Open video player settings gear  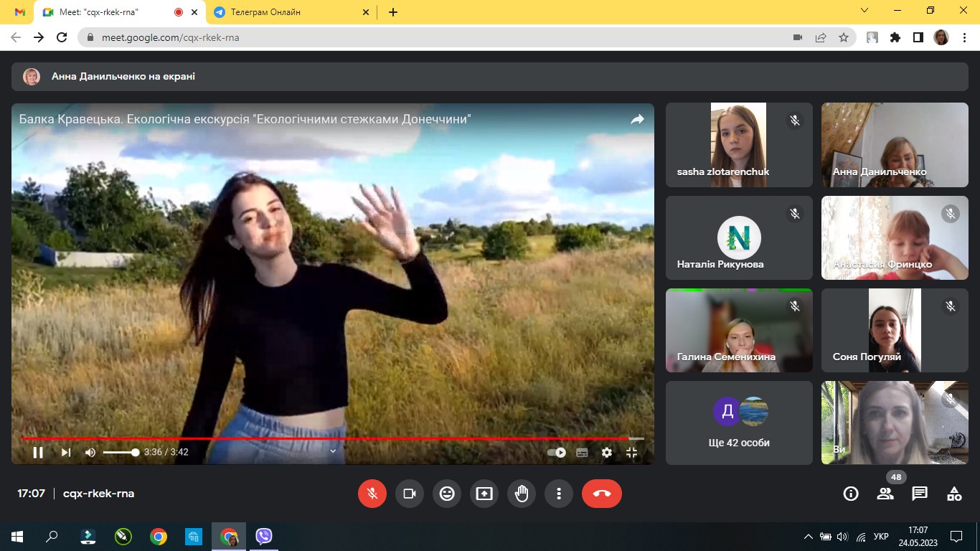point(607,452)
